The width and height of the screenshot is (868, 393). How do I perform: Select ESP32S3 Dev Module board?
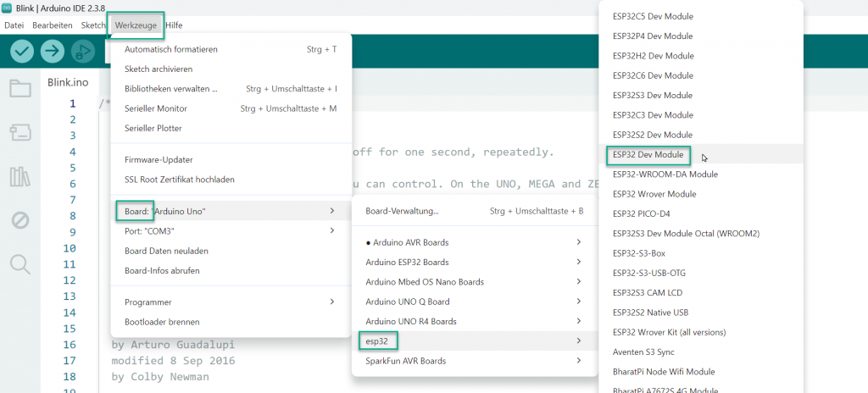[652, 96]
